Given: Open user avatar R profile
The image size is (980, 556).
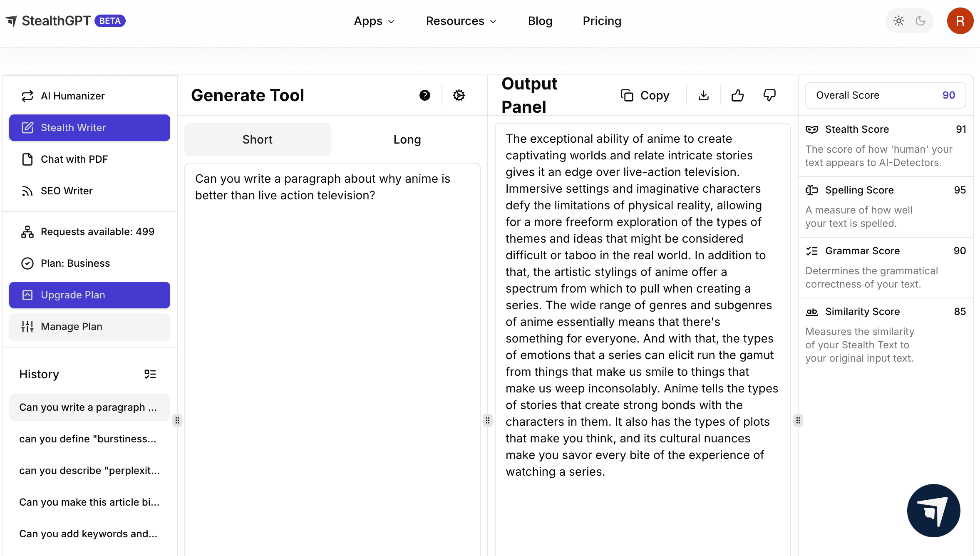Looking at the screenshot, I should point(960,21).
